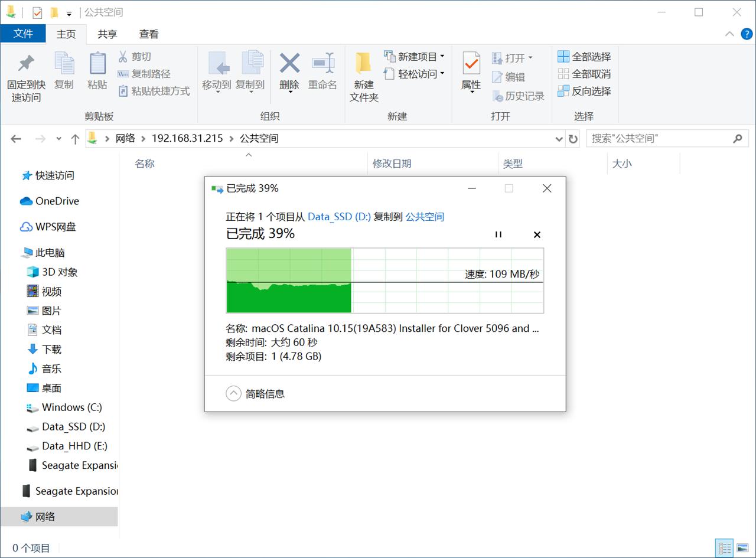Select the 删除 (Delete) tool
This screenshot has height=558, width=756.
click(289, 71)
